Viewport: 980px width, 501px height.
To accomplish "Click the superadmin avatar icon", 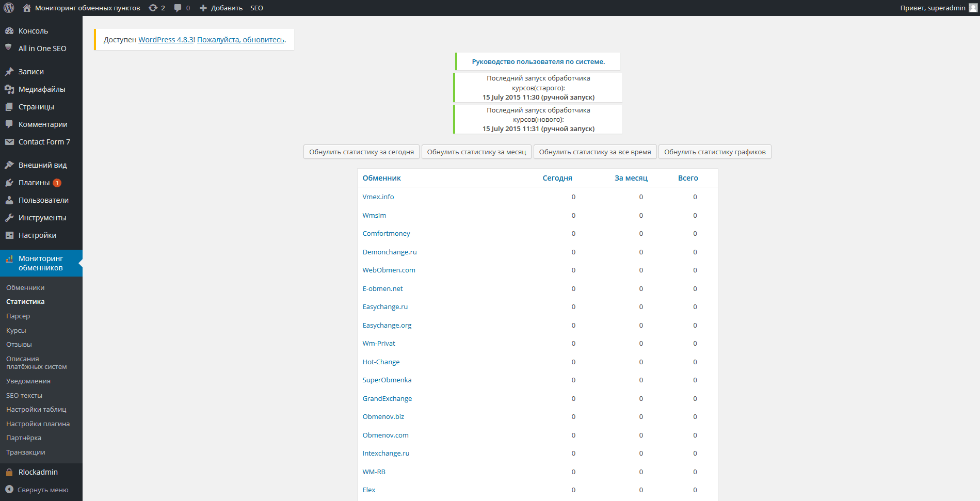I will coord(973,8).
